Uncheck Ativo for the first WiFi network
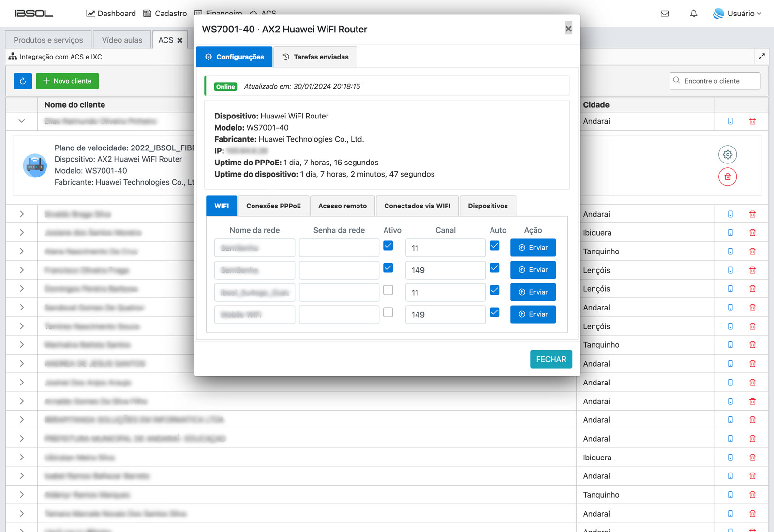Screen dimensions: 774x532 point(388,246)
